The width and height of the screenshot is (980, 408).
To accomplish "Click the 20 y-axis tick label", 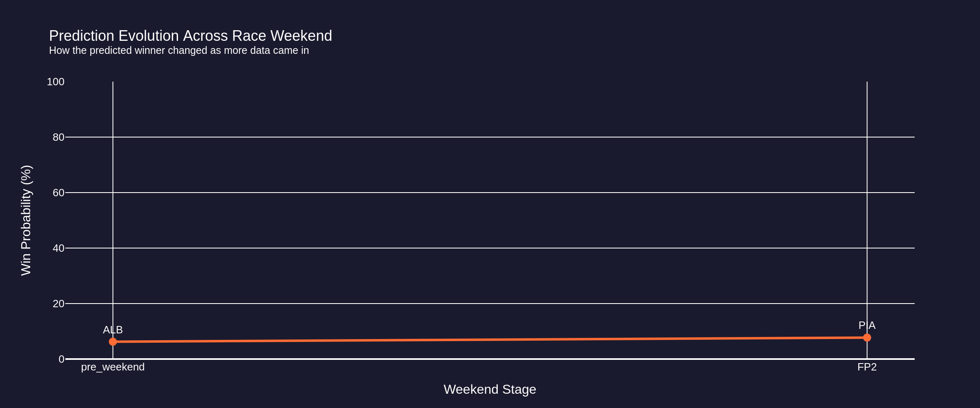I will pyautogui.click(x=58, y=304).
